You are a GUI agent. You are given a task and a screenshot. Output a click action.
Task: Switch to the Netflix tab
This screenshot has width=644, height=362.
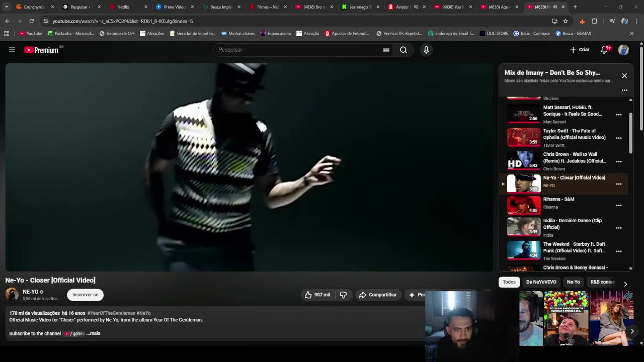click(x=127, y=7)
